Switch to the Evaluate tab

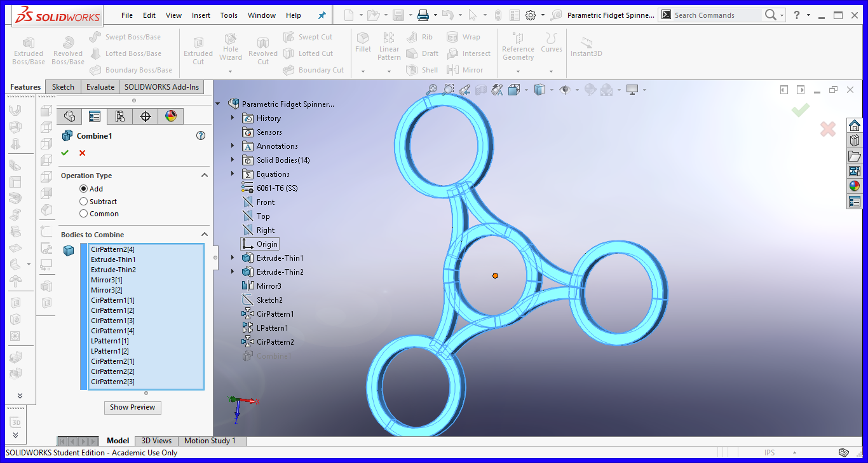click(x=99, y=86)
